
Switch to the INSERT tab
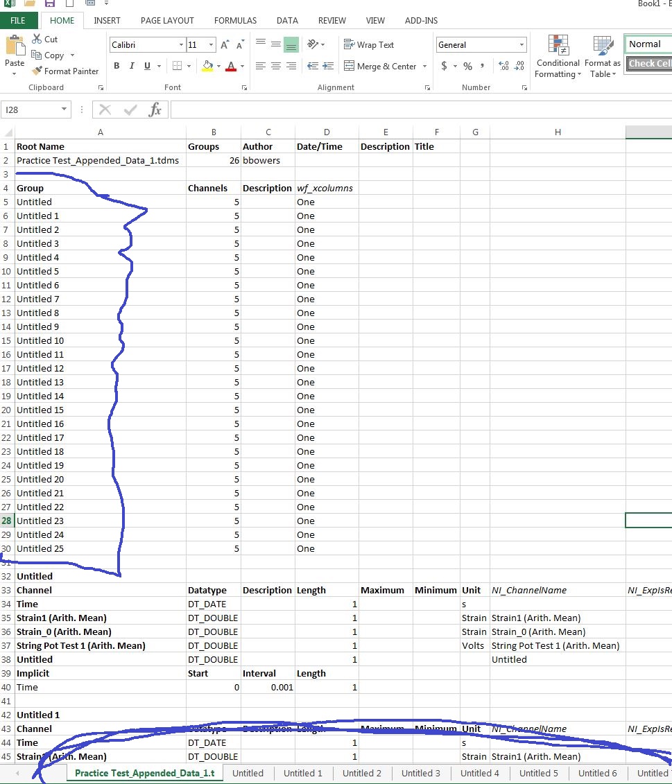(107, 21)
